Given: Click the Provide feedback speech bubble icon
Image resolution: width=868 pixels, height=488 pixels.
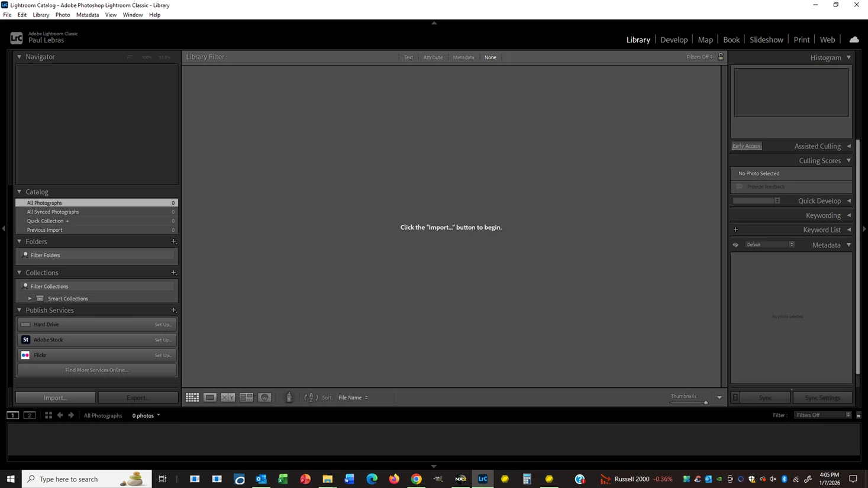Looking at the screenshot, I should (739, 186).
